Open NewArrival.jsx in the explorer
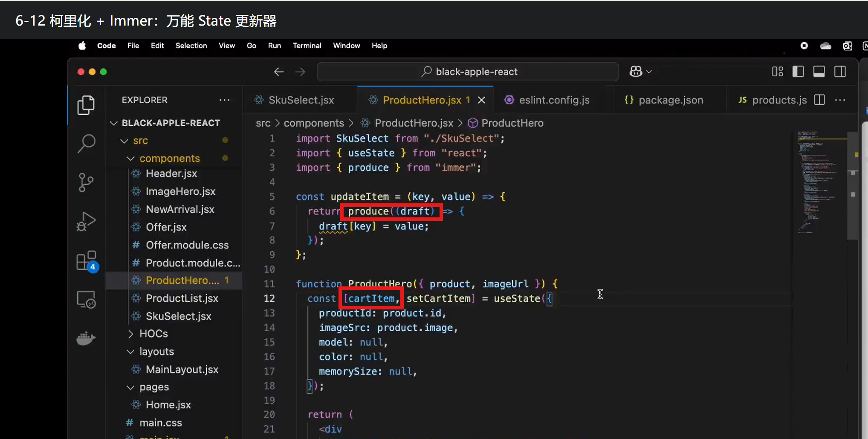868x439 pixels. click(180, 209)
